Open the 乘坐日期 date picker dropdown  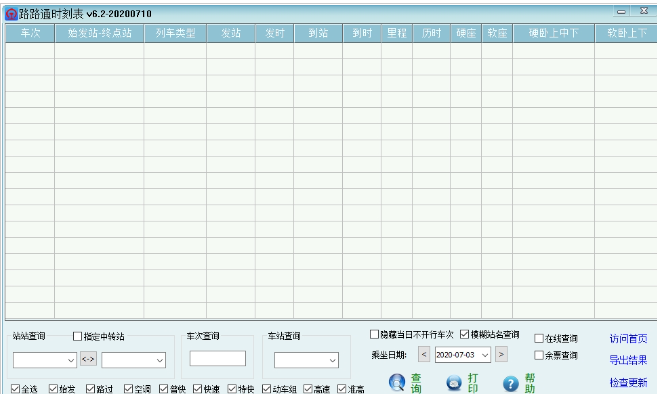pyautogui.click(x=485, y=355)
